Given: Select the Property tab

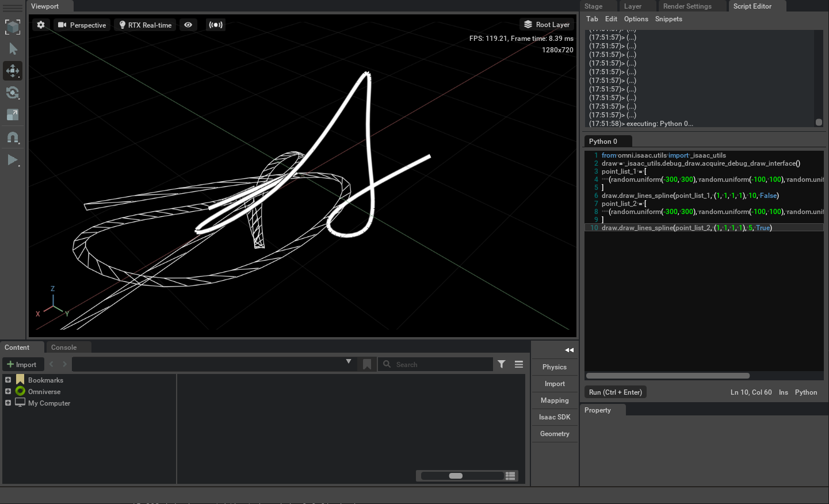Looking at the screenshot, I should pos(598,410).
